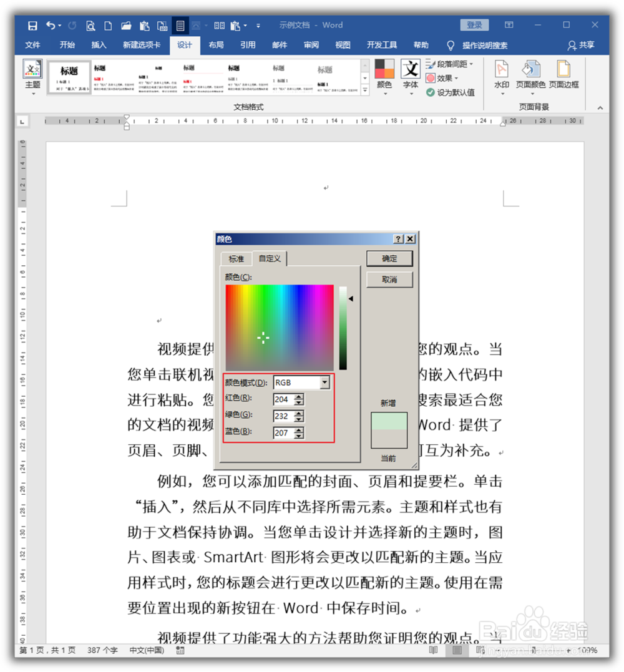
Task: Click the Undo arrow icon
Action: 50,25
